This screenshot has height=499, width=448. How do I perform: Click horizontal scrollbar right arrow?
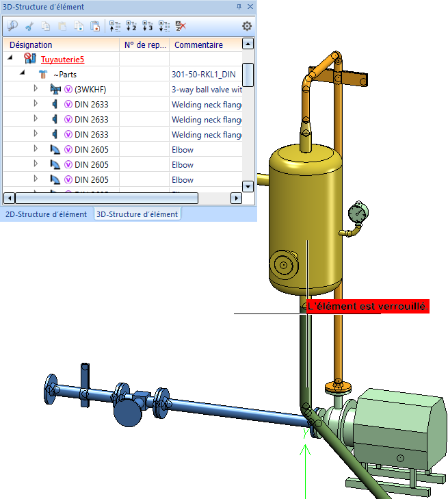tap(236, 199)
